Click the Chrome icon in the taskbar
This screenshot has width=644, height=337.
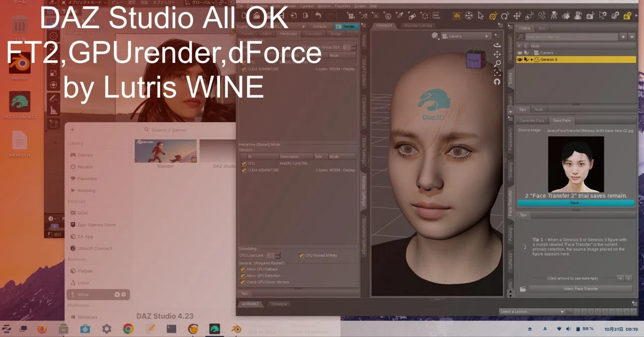pyautogui.click(x=128, y=329)
